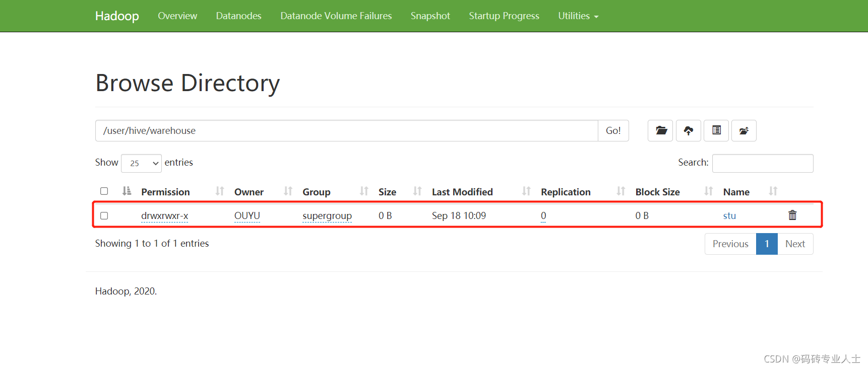868x368 pixels.
Task: Click the replication value 0 link
Action: 543,216
